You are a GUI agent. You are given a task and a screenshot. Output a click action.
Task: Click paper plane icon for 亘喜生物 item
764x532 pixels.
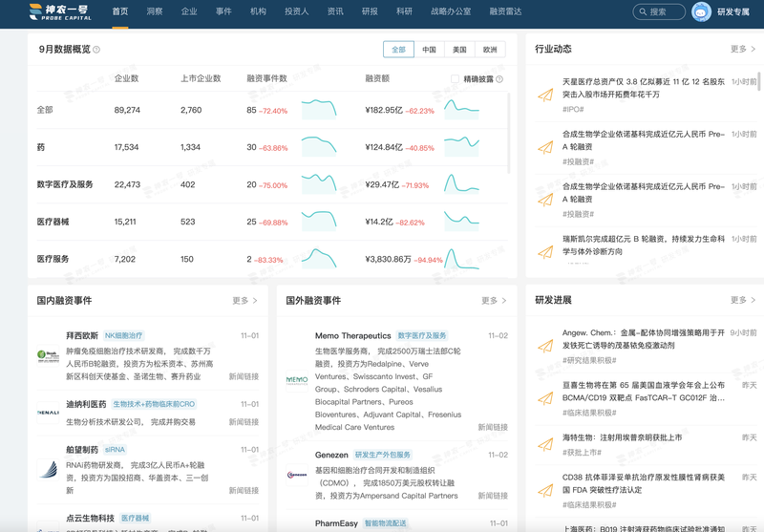545,398
